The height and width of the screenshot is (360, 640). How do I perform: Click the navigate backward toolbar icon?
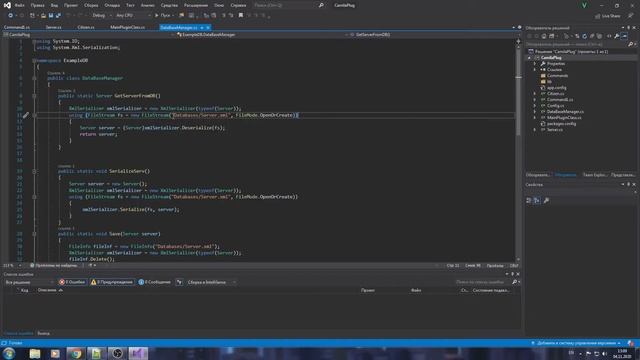click(10, 16)
